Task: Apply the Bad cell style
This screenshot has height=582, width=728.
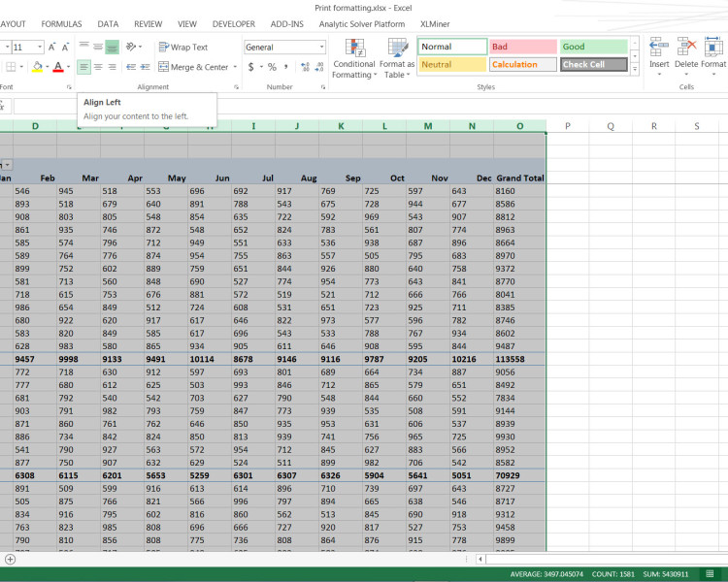Action: click(x=522, y=47)
